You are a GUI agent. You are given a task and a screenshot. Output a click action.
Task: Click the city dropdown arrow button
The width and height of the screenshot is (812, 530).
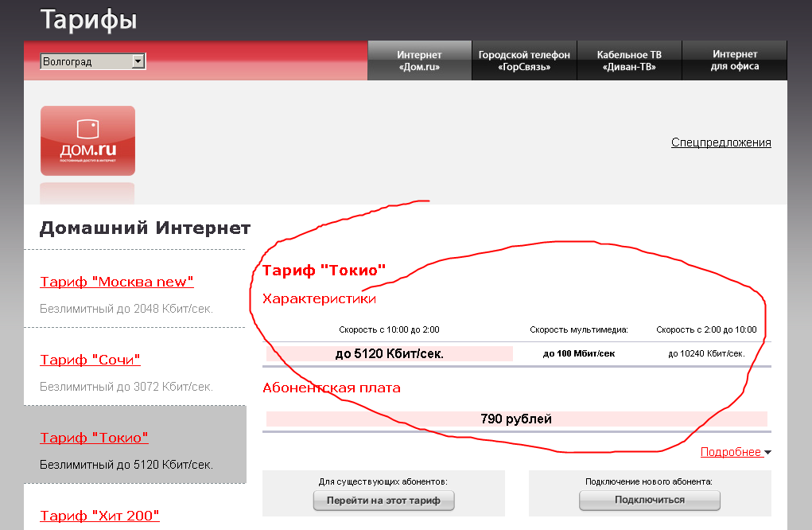pyautogui.click(x=138, y=61)
